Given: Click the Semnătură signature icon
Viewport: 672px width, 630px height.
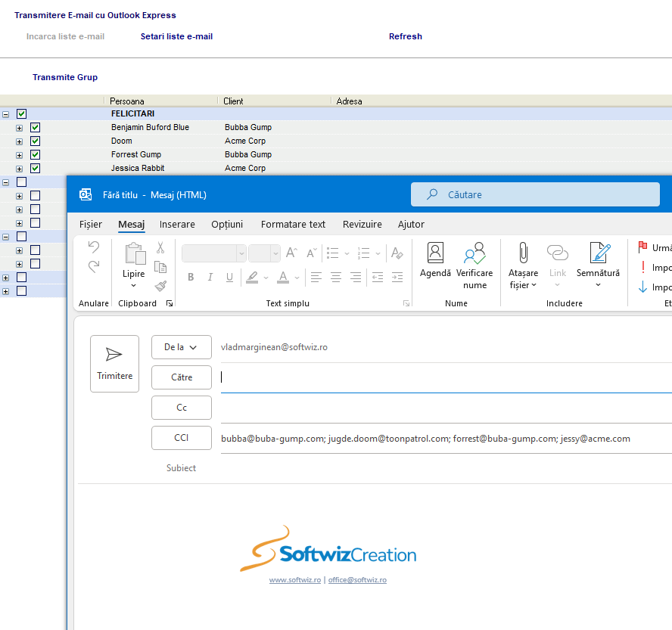Looking at the screenshot, I should coord(598,253).
